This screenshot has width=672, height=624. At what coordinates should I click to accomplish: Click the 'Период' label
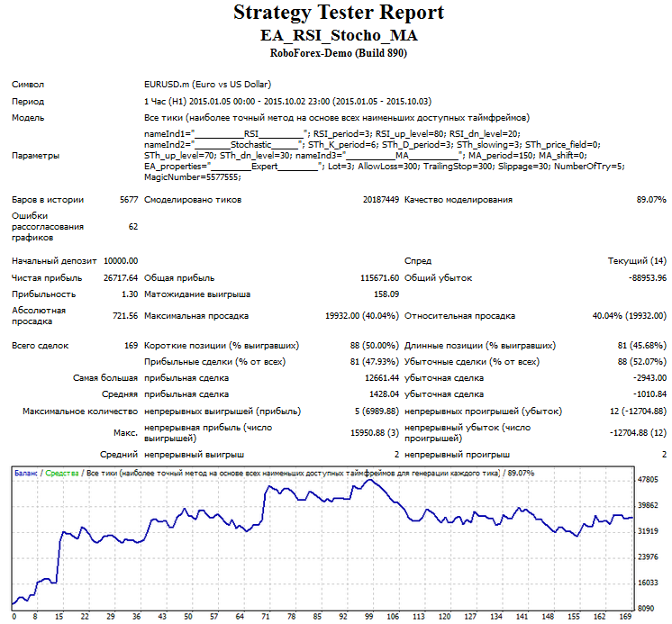click(28, 102)
